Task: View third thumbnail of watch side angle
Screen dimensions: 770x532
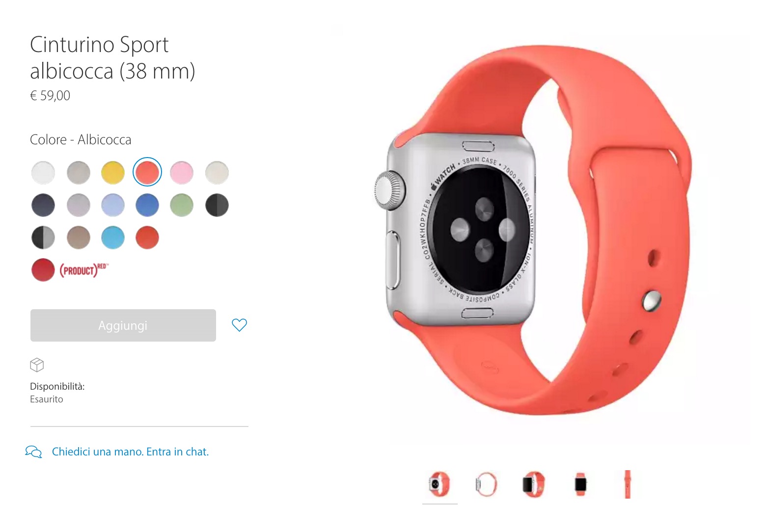Action: [533, 485]
